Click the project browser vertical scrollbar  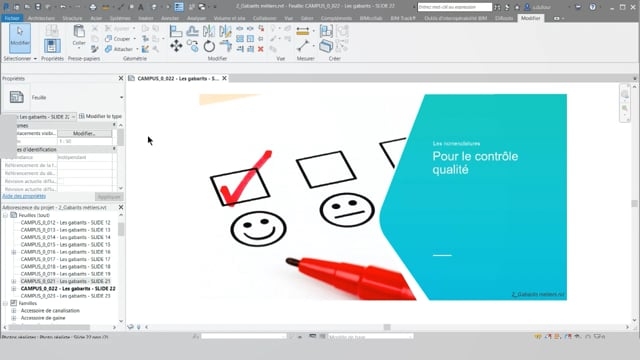[x=121, y=229]
